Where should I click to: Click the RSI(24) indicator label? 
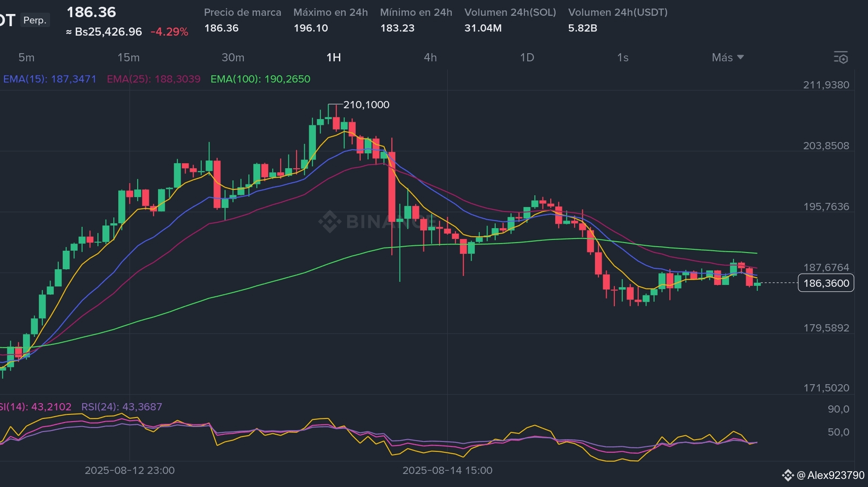point(121,407)
